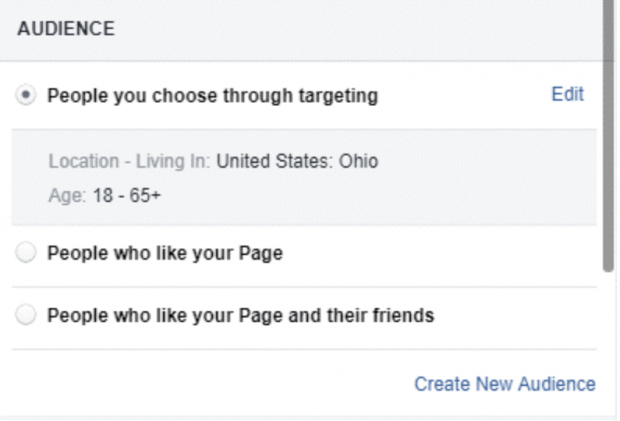Click the word "targeting" in the first option
The height and width of the screenshot is (421, 620).
point(338,96)
